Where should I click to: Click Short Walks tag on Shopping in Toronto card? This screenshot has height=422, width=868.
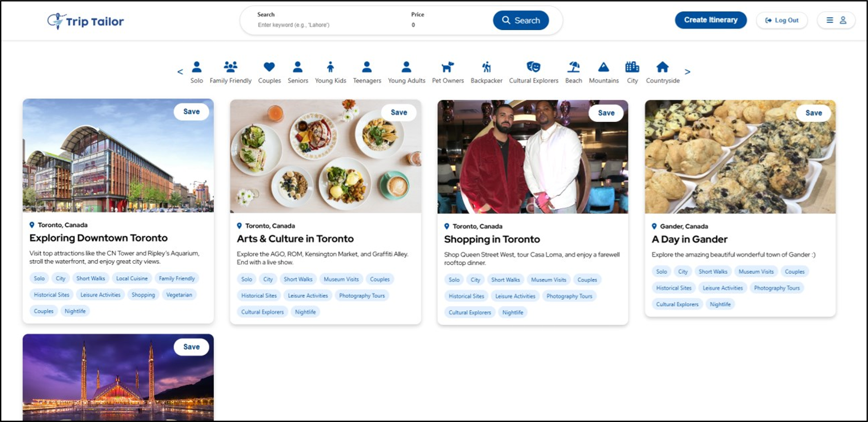click(505, 280)
